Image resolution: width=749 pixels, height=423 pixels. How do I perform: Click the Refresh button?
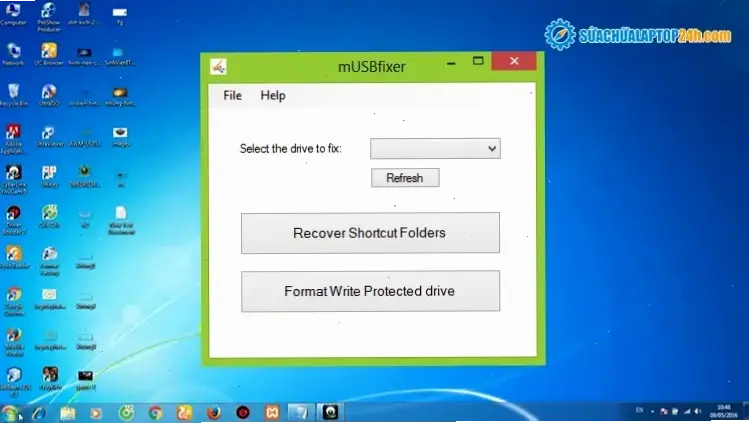tap(405, 178)
